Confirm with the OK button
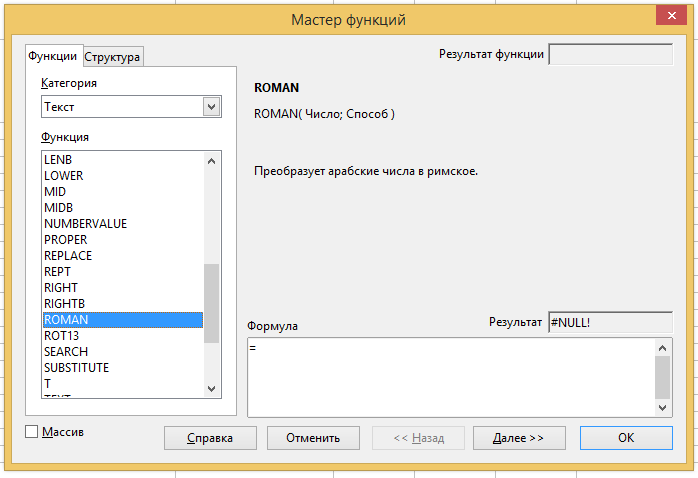The image size is (698, 478). click(626, 438)
